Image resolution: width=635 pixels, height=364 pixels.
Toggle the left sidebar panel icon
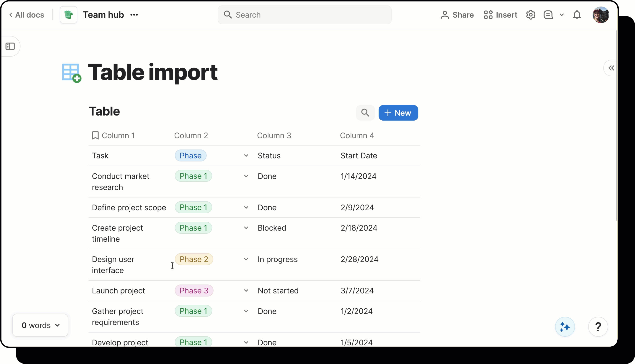pyautogui.click(x=10, y=46)
